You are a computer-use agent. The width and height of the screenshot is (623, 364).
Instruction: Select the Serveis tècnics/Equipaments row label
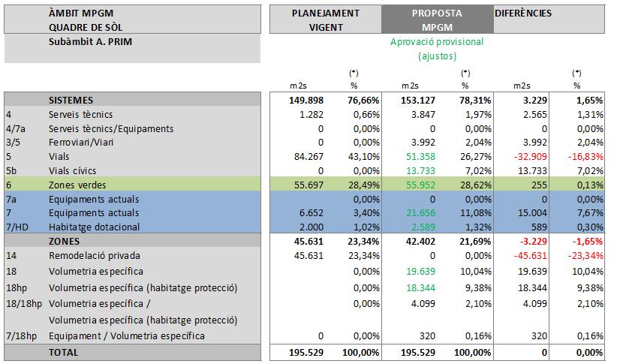point(111,128)
